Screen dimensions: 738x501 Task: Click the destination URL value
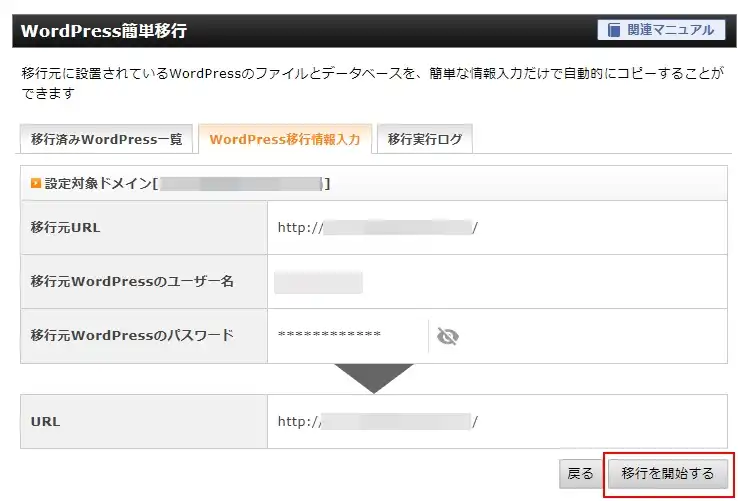377,421
